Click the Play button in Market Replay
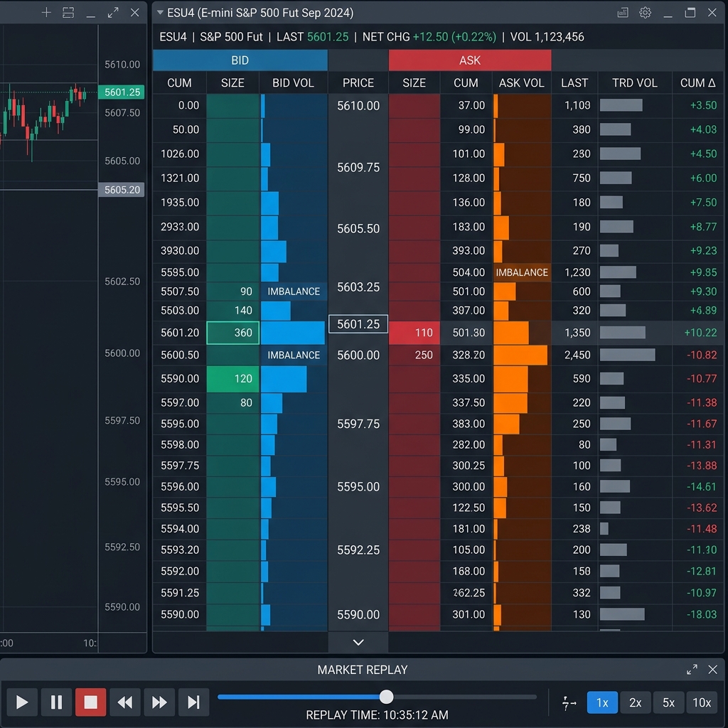Image resolution: width=728 pixels, height=728 pixels. [22, 702]
